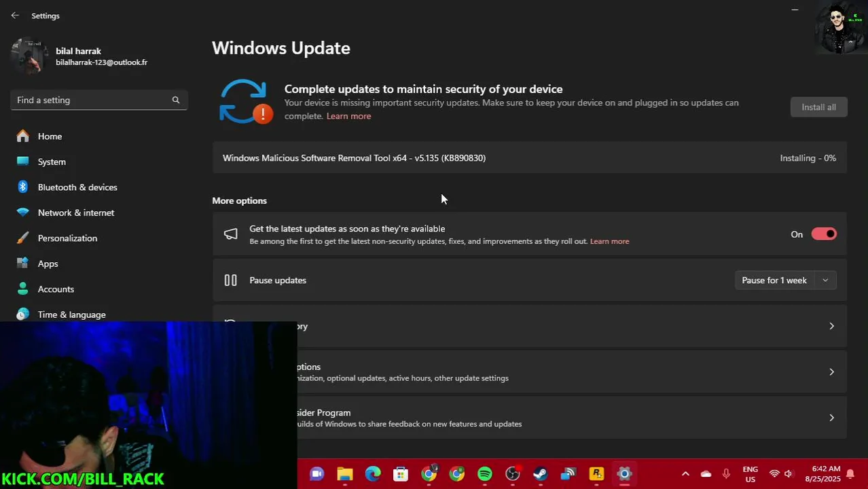868x489 pixels.
Task: Click the OneDrive cloud tray icon
Action: click(706, 474)
